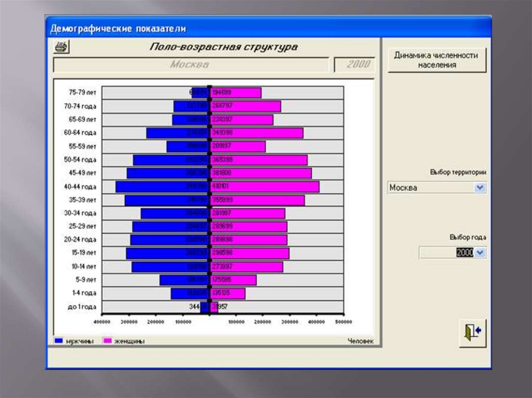Image resolution: width=532 pixels, height=398 pixels.
Task: Expand the Выбор территории dropdown arrow
Action: point(480,188)
